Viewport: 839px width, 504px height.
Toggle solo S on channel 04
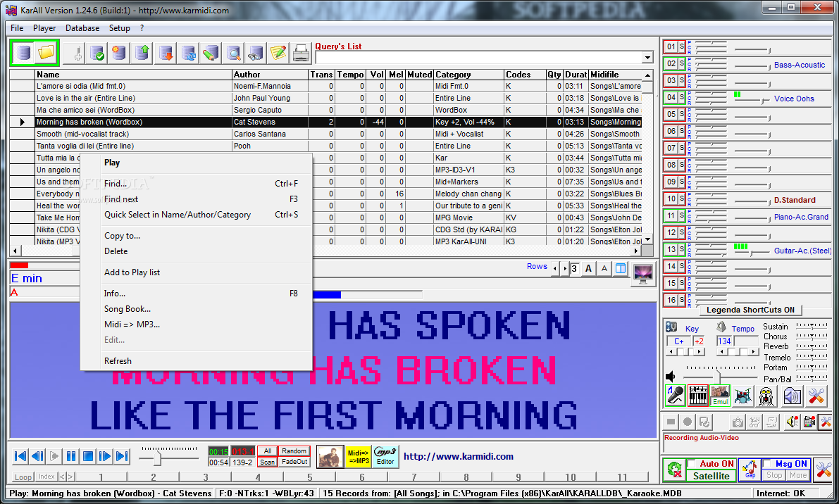[x=682, y=97]
